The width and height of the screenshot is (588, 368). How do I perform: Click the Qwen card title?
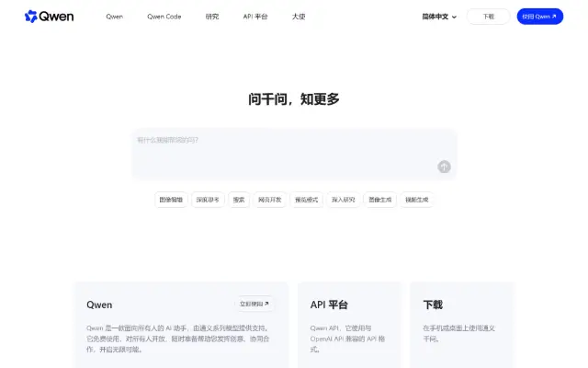point(99,305)
